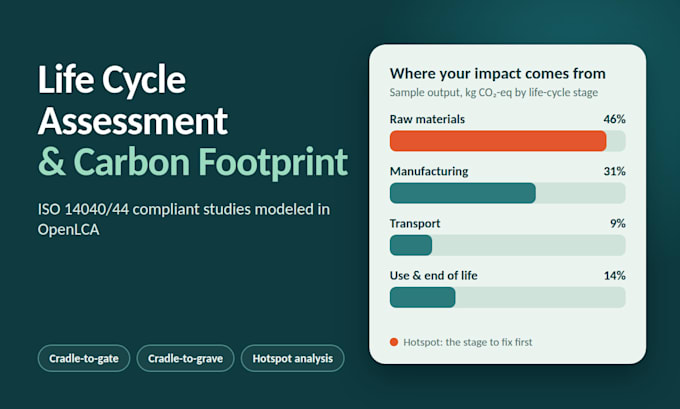Viewport: 680px width, 409px height.
Task: Click 'Hotspot: the stage to fix first' text
Action: click(x=468, y=342)
